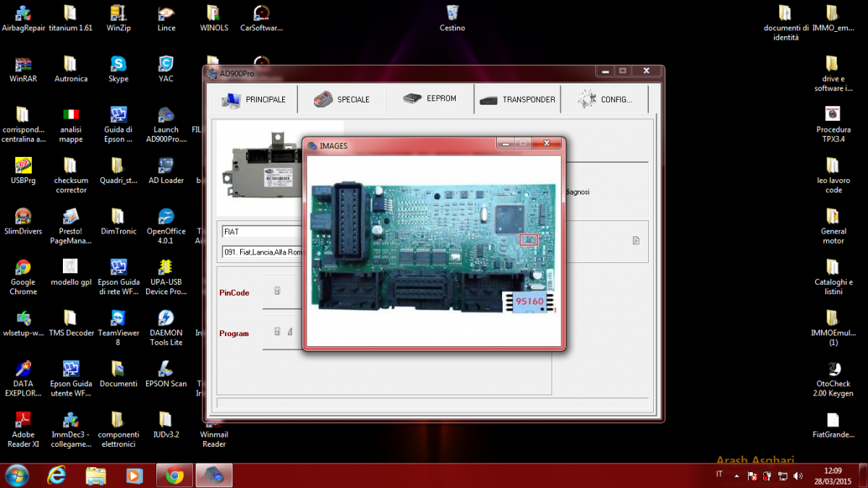
Task: Open Lince desktop shortcut
Action: pos(166,18)
